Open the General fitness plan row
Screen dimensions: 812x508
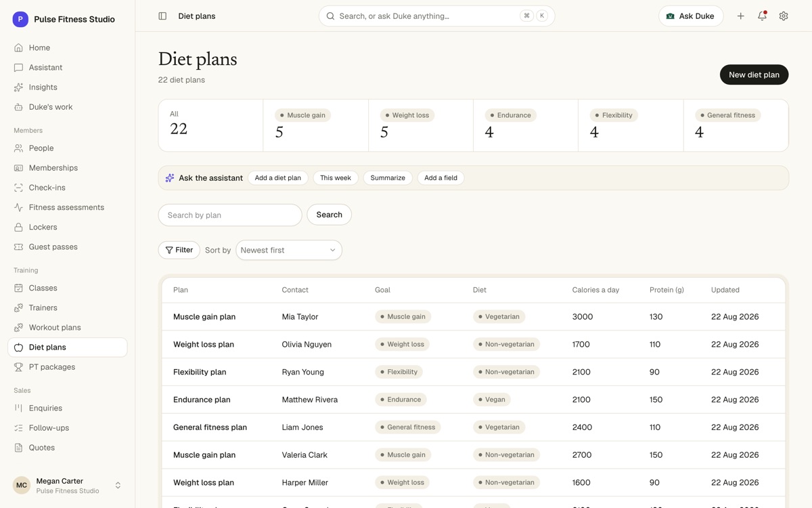(x=474, y=427)
